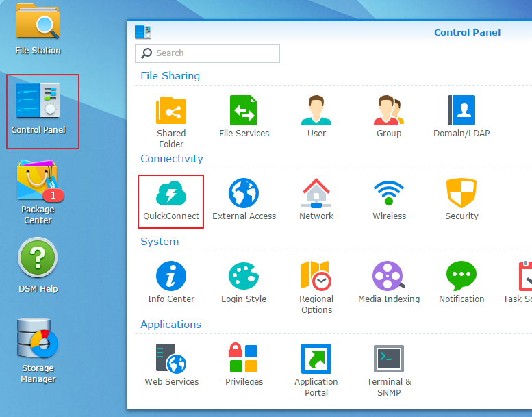Image resolution: width=532 pixels, height=417 pixels.
Task: Open Media Indexing settings
Action: 389,282
